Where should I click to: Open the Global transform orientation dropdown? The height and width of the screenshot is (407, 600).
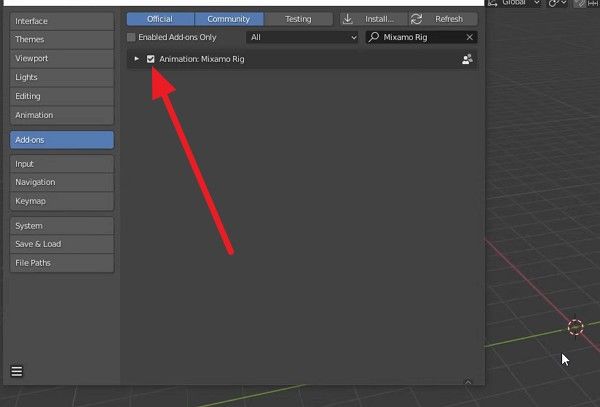coord(514,3)
